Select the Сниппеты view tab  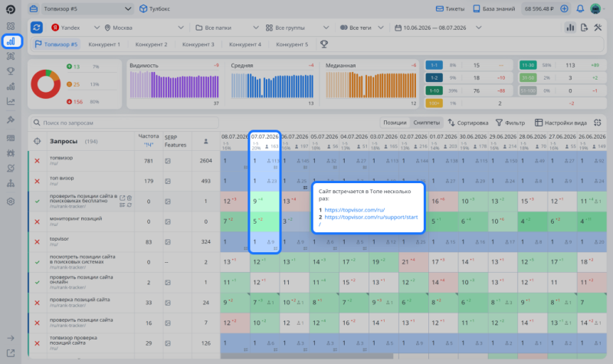(x=427, y=123)
